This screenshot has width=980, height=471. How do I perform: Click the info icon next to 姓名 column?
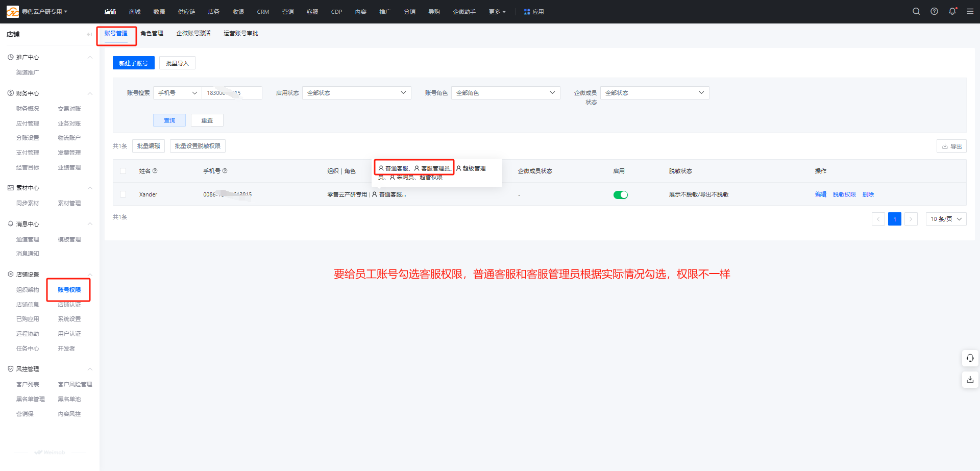tap(155, 171)
